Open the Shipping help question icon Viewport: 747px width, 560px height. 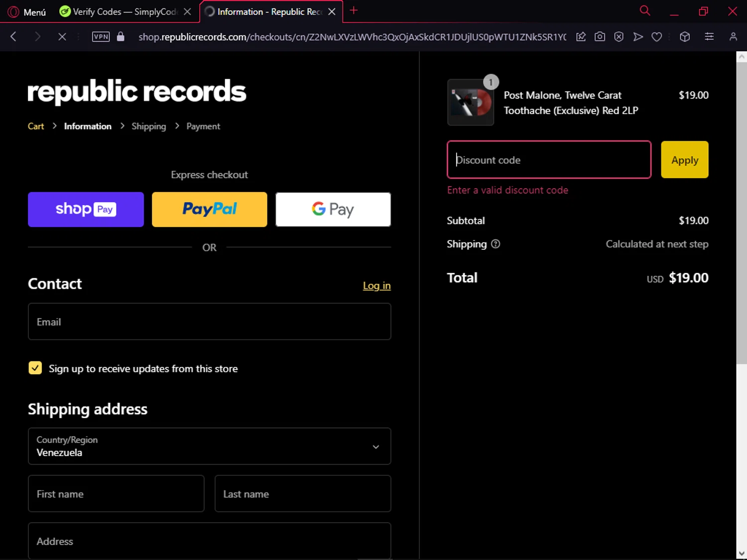tap(496, 244)
